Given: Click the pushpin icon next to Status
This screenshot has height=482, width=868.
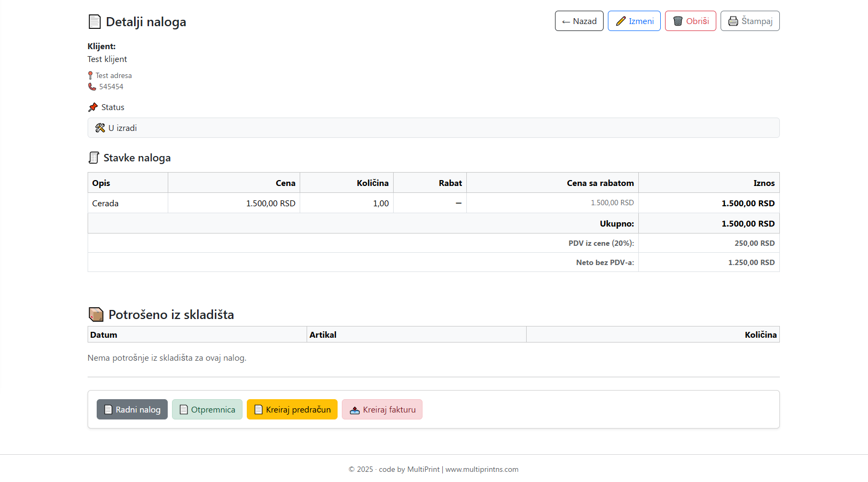Looking at the screenshot, I should coord(93,107).
